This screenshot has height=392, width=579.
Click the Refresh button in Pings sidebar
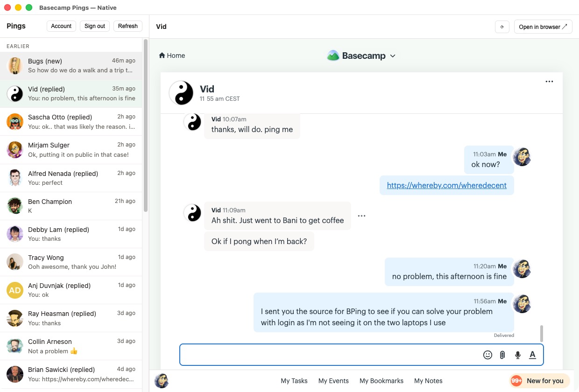(128, 26)
